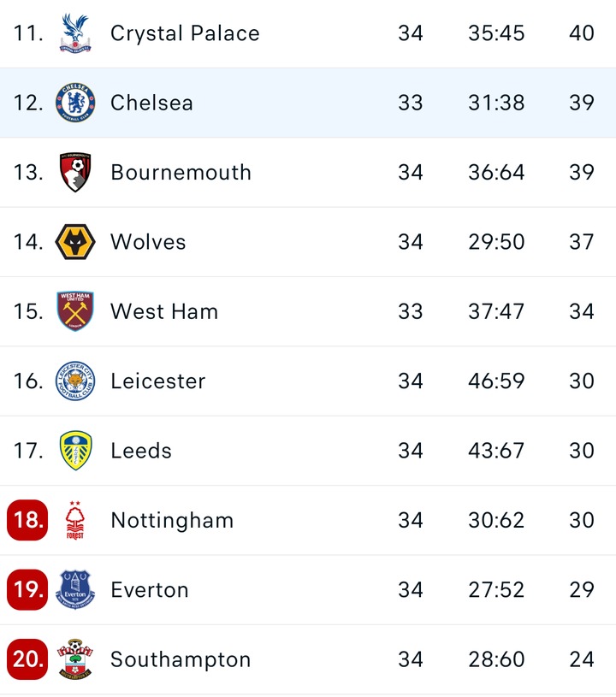The width and height of the screenshot is (616, 697).
Task: Click the Leicester club crest
Action: click(75, 381)
